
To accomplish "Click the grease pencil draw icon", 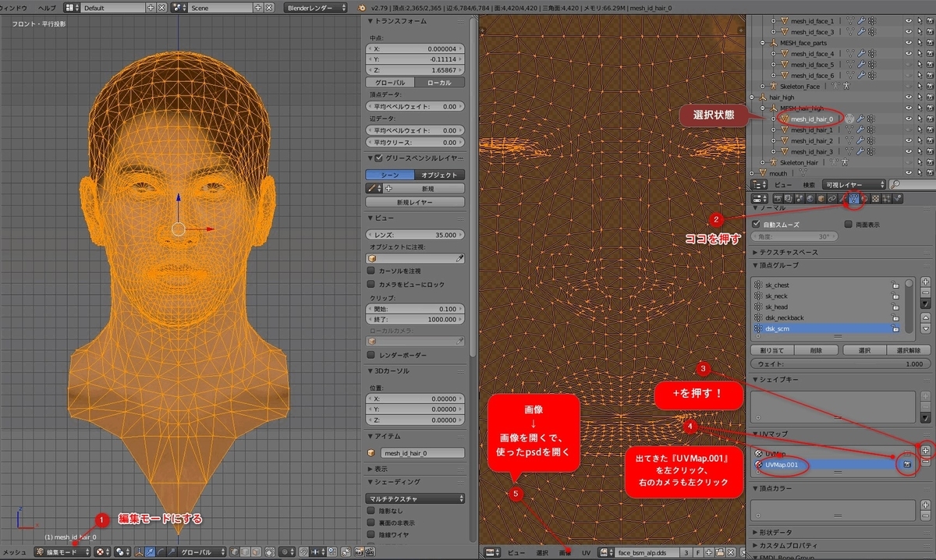I will coord(375,188).
